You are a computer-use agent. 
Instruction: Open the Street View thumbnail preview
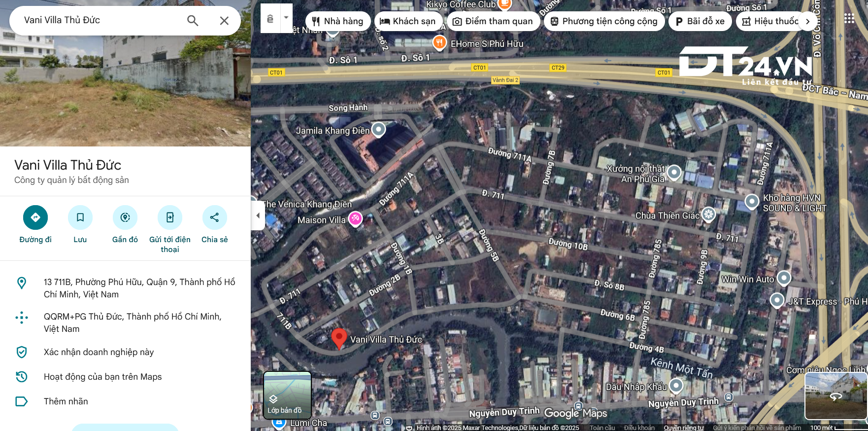(x=835, y=395)
